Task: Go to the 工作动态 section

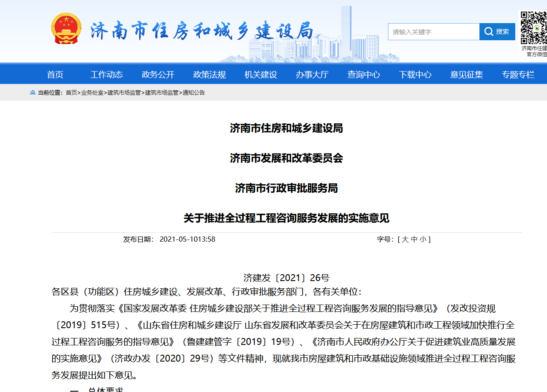Action: point(107,75)
